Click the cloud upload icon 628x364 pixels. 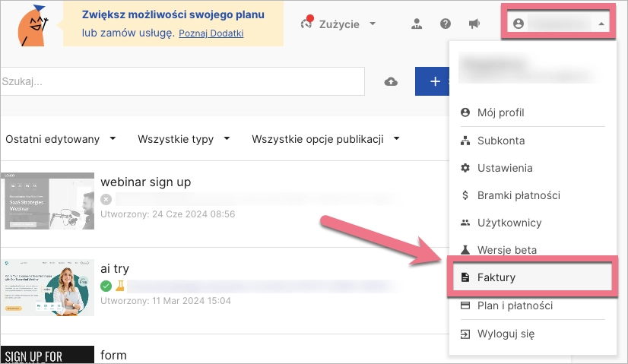[x=391, y=82]
